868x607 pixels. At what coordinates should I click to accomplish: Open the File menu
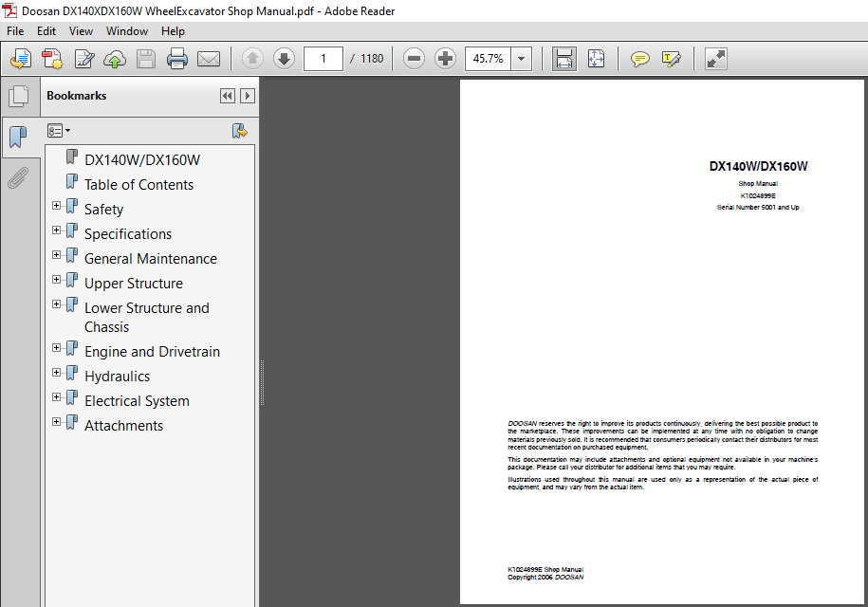[15, 31]
